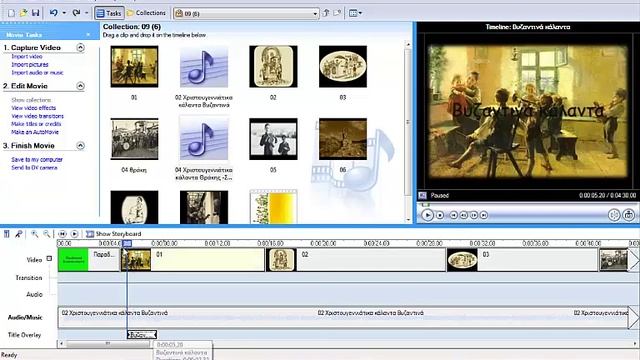Expand the Video track toggle
The height and width of the screenshot is (360, 640).
[49, 259]
